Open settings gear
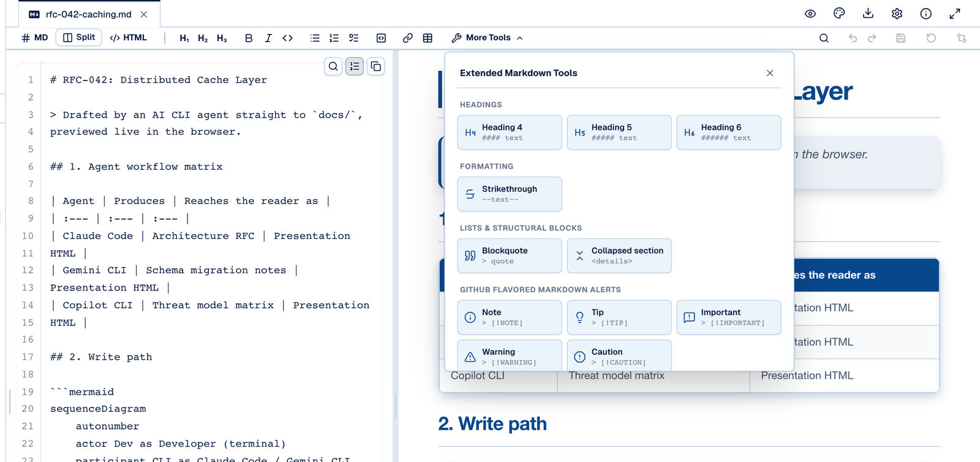The image size is (980, 462). coord(897,13)
